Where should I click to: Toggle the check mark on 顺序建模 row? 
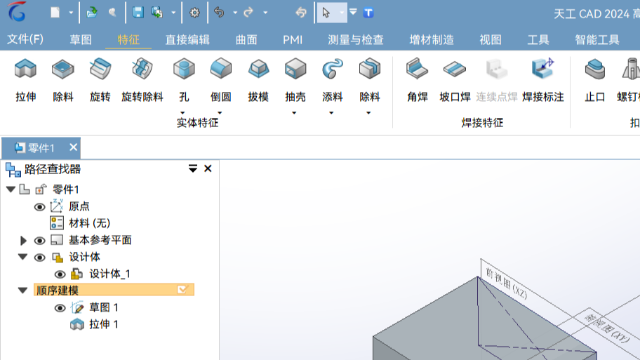(x=182, y=290)
